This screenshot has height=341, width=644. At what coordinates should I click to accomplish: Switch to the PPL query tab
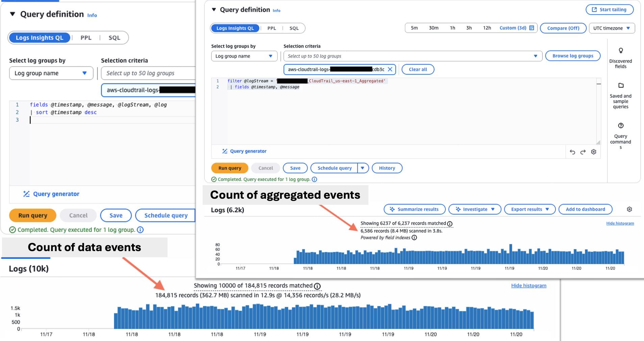click(x=272, y=28)
